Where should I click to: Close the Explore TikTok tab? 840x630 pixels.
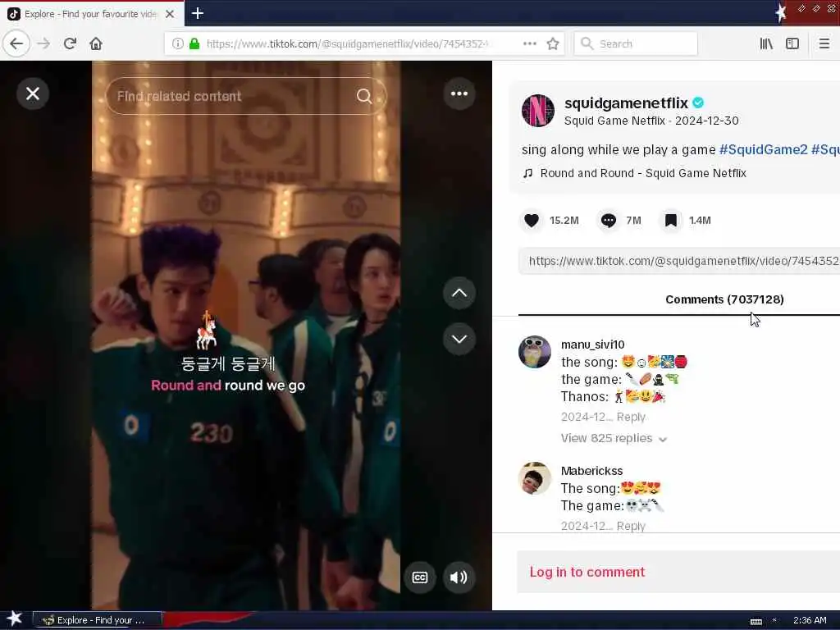(170, 14)
